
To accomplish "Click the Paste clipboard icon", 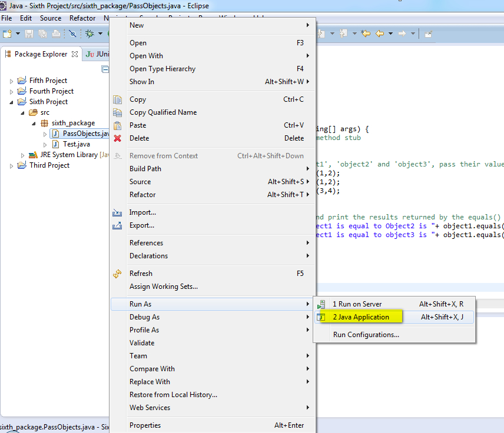I will pyautogui.click(x=117, y=125).
